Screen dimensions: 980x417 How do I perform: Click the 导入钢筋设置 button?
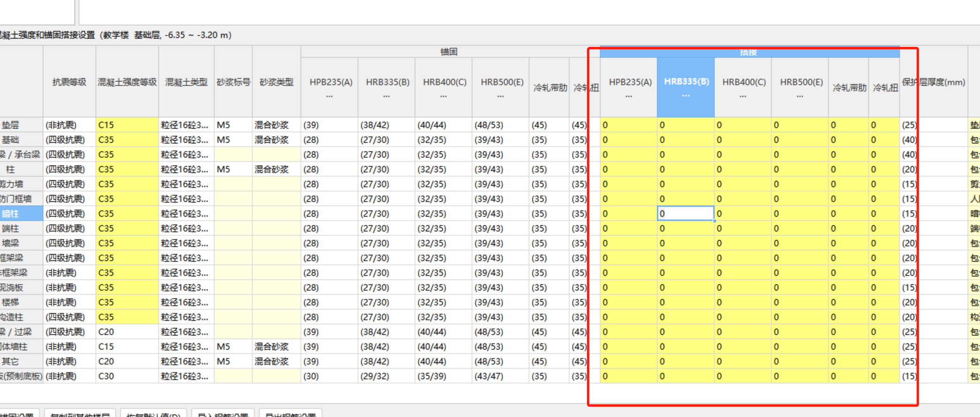(x=223, y=413)
